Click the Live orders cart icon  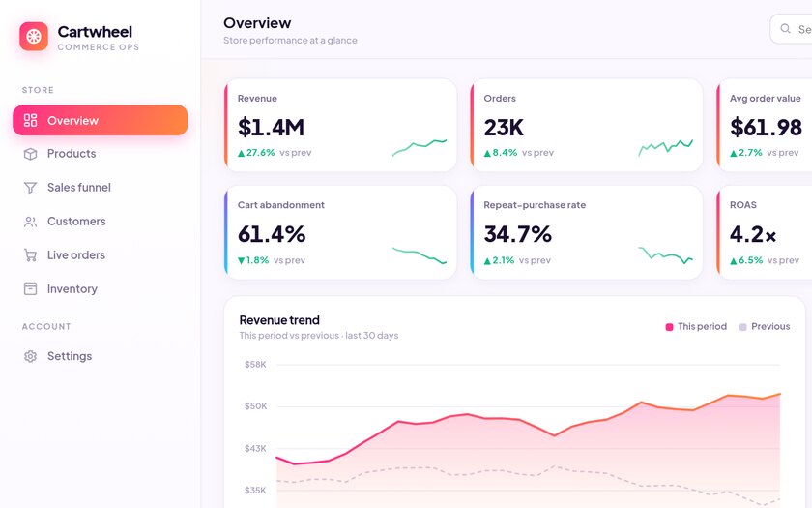(31, 255)
